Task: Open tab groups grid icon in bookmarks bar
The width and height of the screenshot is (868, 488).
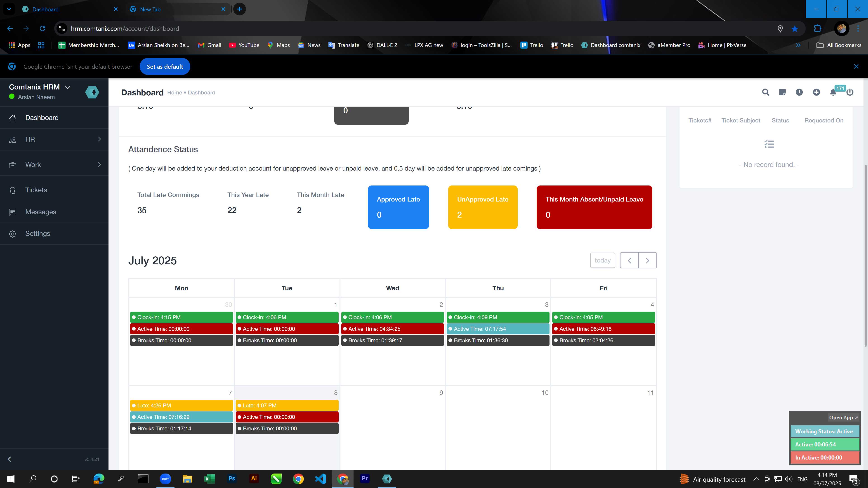Action: (41, 45)
